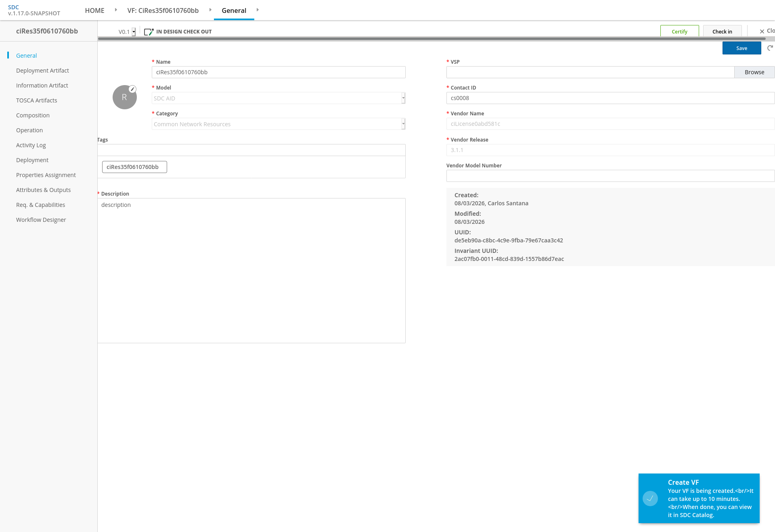Click the checkmark icon in Create VF notification
Screen dimensions: 775x532
650,499
